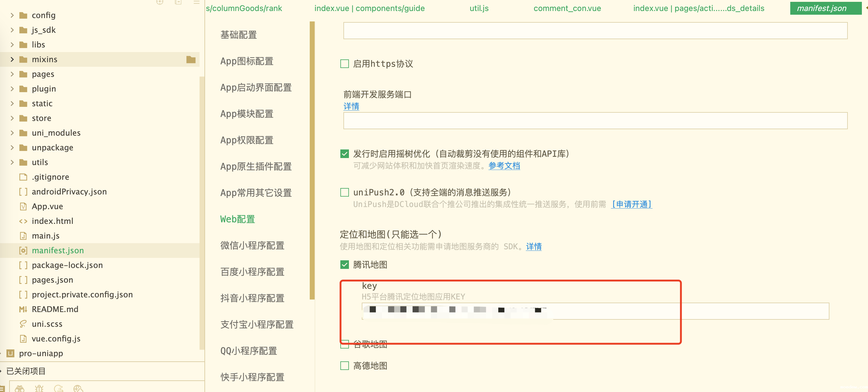
Task: Click the globe with cloud icon
Action: pos(78,389)
